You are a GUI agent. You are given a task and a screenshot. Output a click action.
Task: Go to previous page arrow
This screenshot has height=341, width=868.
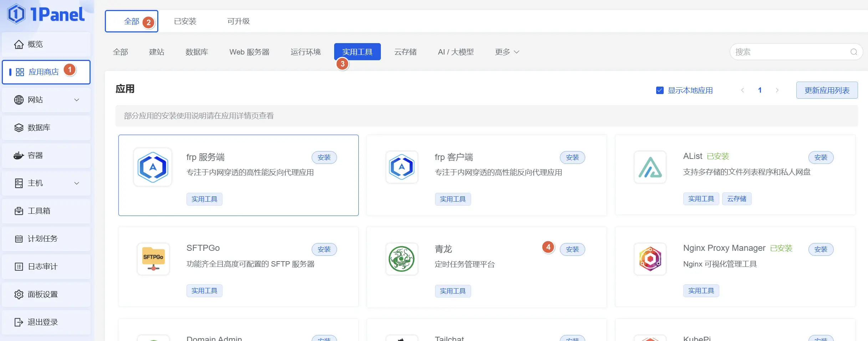742,90
